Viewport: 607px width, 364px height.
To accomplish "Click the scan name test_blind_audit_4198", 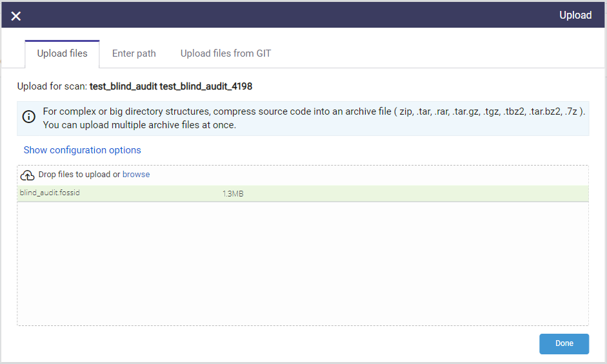I will point(171,86).
